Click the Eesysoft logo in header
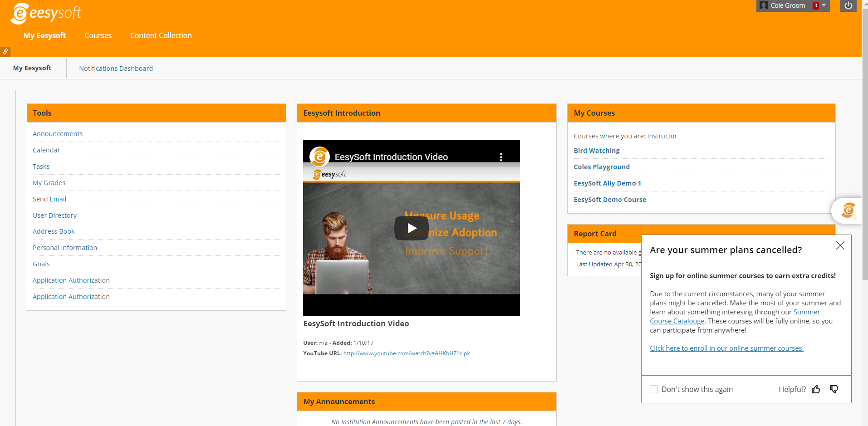The height and width of the screenshot is (426, 868). coord(46,13)
